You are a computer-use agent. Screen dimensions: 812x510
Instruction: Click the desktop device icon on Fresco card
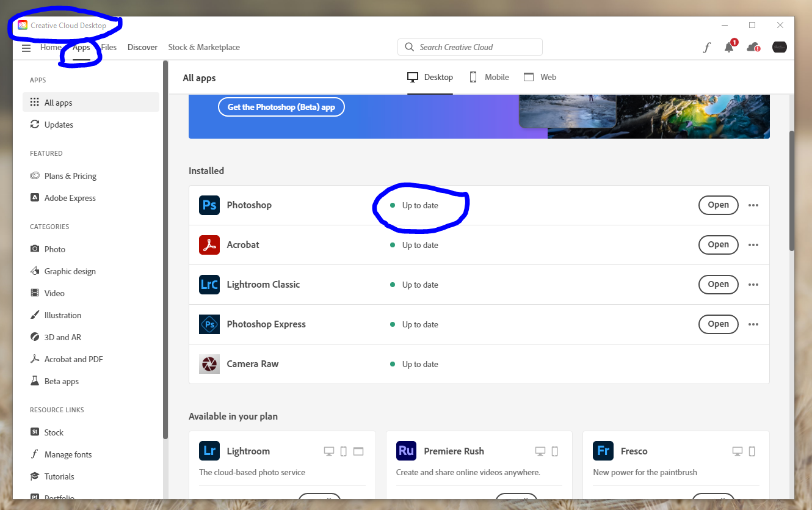pyautogui.click(x=738, y=451)
